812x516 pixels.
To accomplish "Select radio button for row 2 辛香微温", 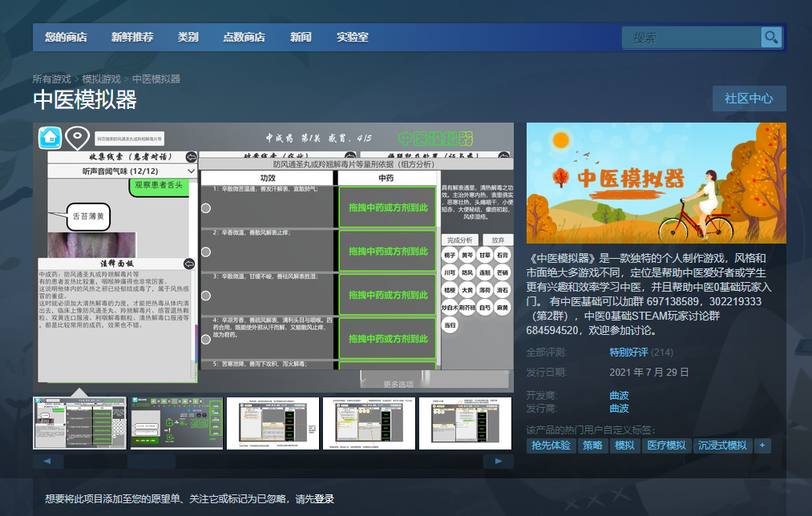I will click(x=205, y=252).
